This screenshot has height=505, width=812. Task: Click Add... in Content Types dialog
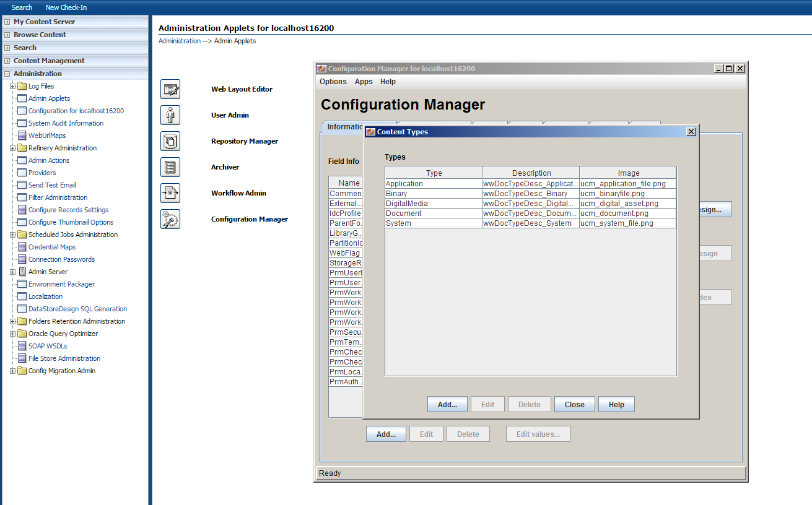pyautogui.click(x=447, y=404)
